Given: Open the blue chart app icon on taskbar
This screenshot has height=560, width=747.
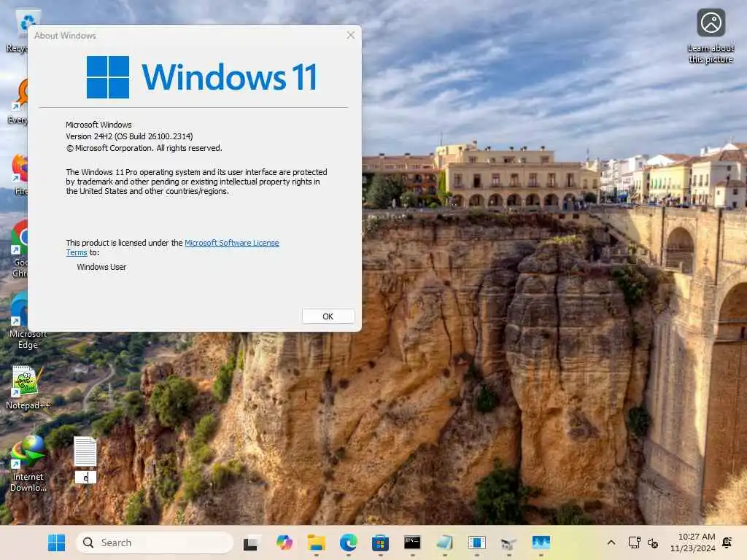Looking at the screenshot, I should 541,542.
